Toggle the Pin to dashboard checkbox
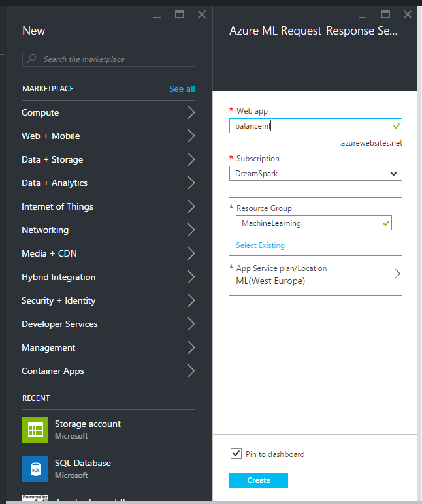422x504 pixels. pos(236,454)
